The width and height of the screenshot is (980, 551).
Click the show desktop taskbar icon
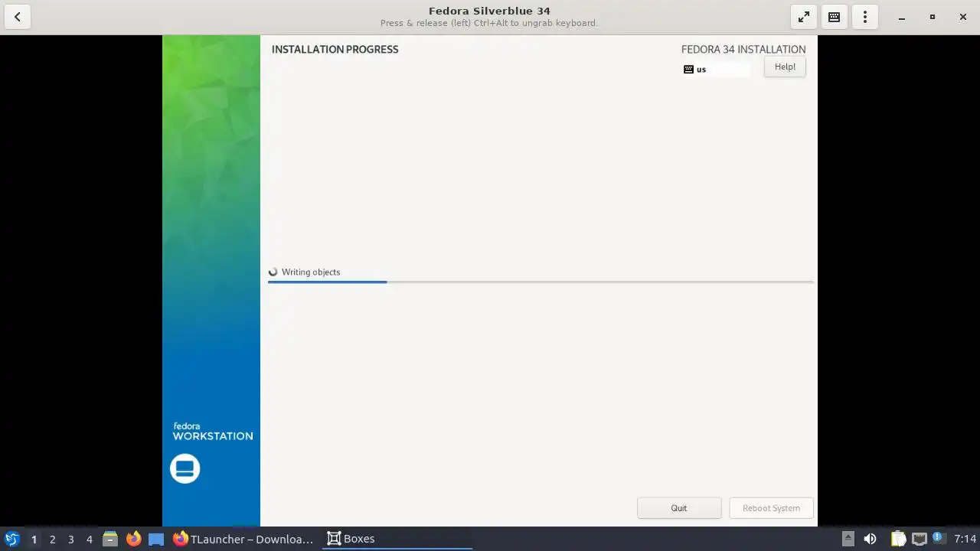pos(156,539)
